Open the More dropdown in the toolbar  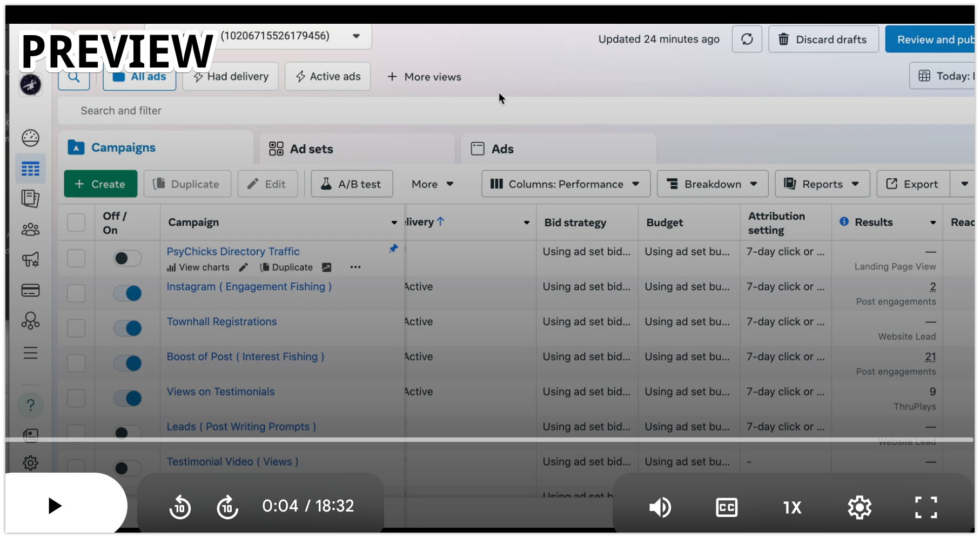click(432, 184)
